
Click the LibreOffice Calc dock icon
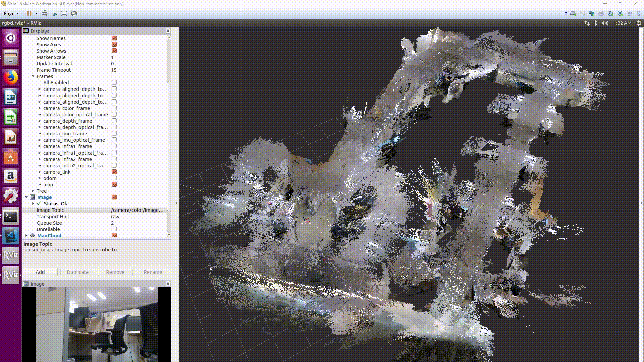[11, 118]
